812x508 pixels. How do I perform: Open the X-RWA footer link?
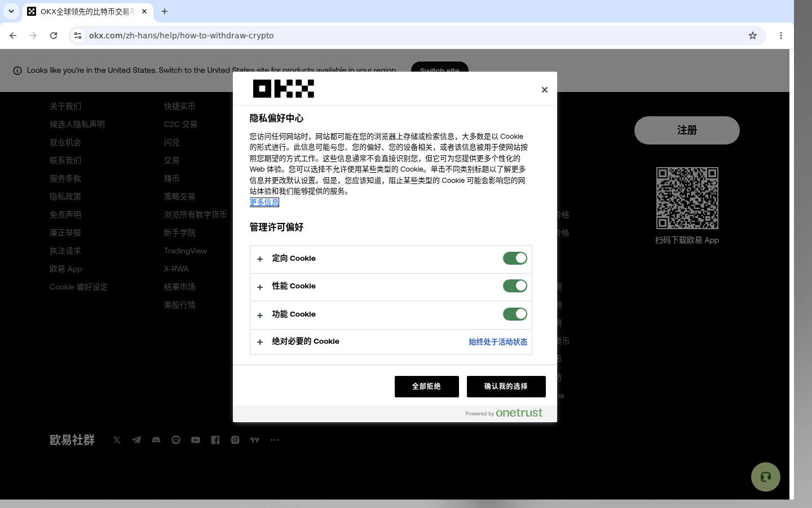[176, 269]
